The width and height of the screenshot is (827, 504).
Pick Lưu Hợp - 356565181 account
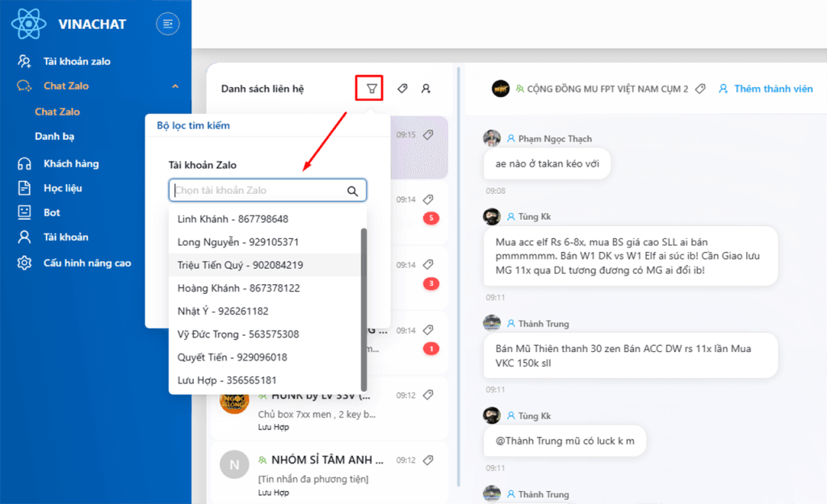click(227, 380)
